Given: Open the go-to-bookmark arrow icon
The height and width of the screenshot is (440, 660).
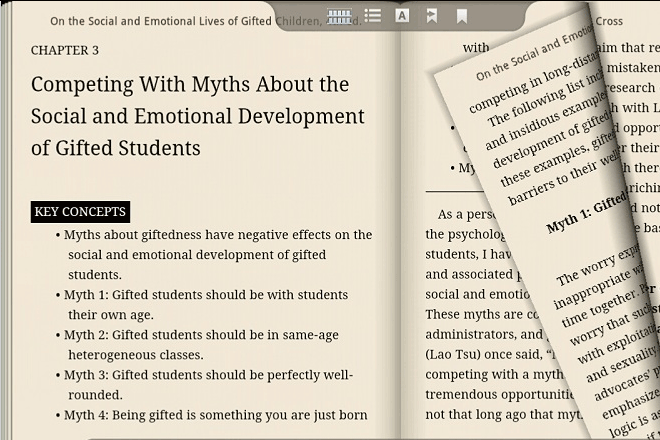Looking at the screenshot, I should pos(431,16).
